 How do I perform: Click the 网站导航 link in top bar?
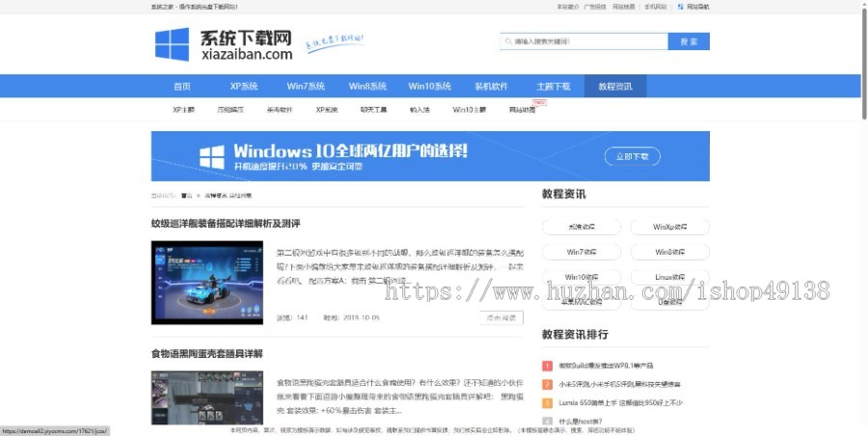coord(697,7)
